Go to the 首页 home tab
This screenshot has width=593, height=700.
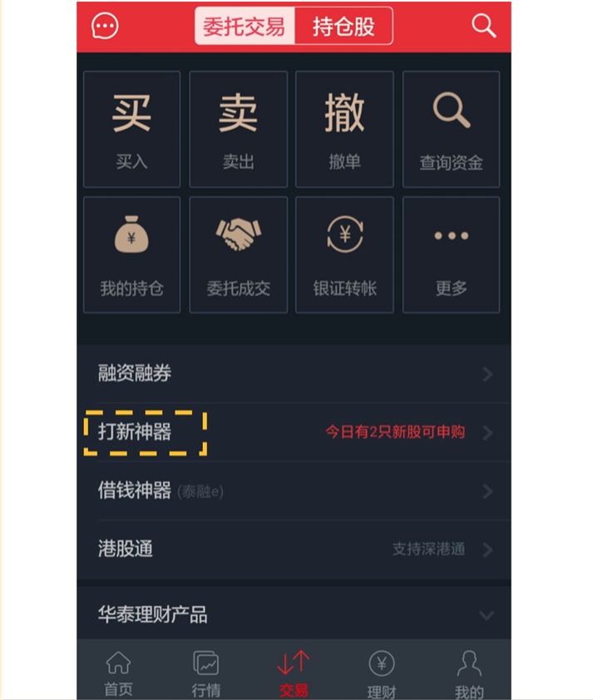pos(118,673)
